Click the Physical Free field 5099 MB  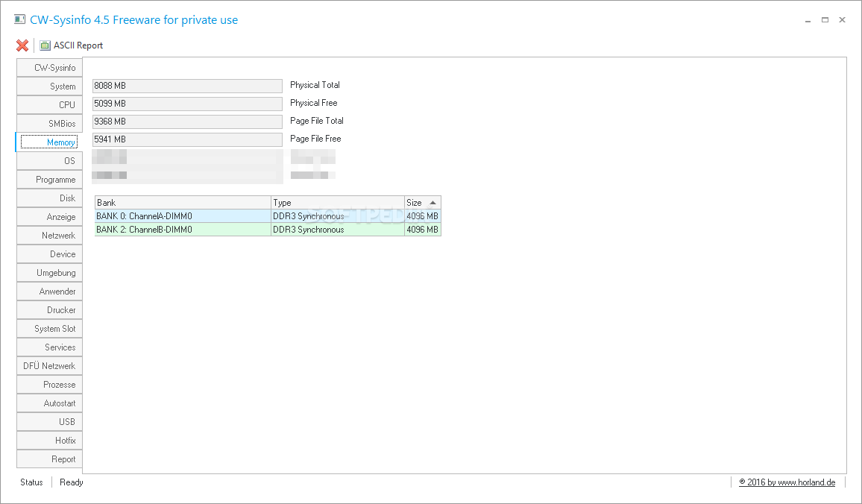click(187, 104)
